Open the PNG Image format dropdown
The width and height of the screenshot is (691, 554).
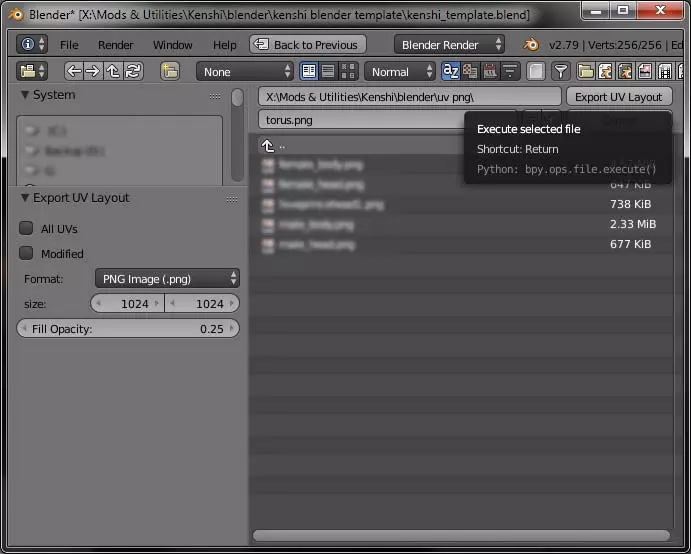pos(167,279)
